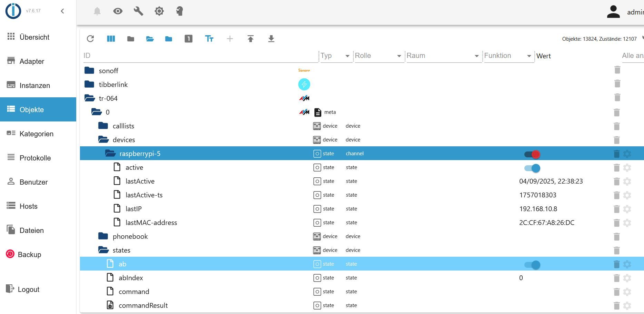Open the wrench settings icon in the header
The width and height of the screenshot is (644, 314).
point(139,11)
